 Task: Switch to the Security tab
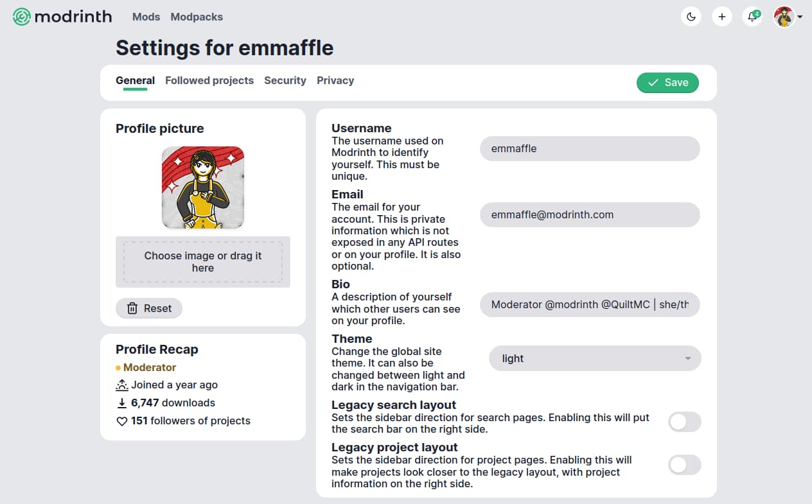pyautogui.click(x=285, y=80)
